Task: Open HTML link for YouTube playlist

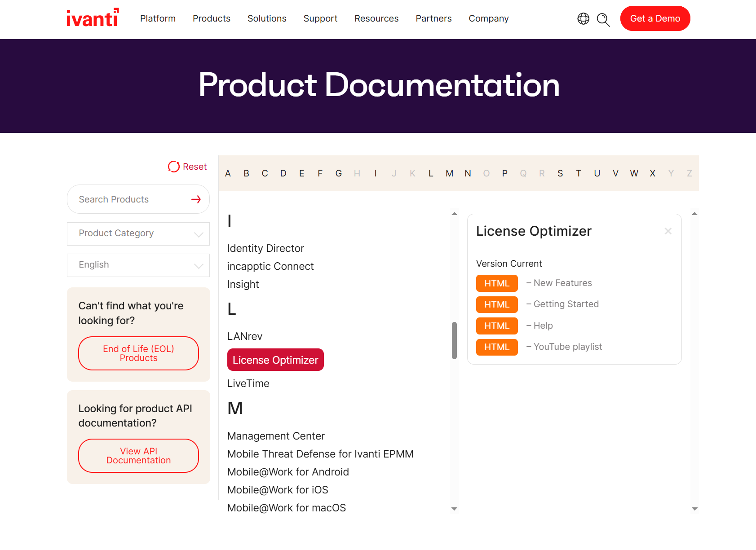Action: tap(497, 347)
